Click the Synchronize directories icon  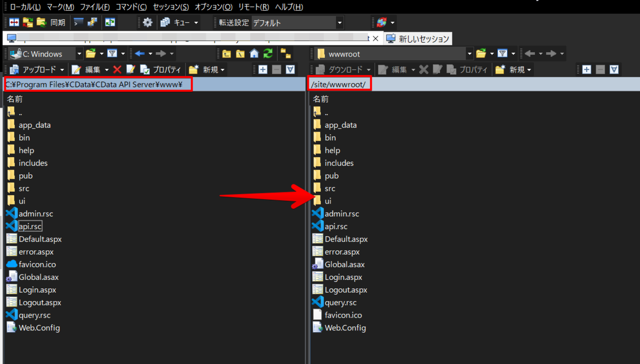point(28,22)
